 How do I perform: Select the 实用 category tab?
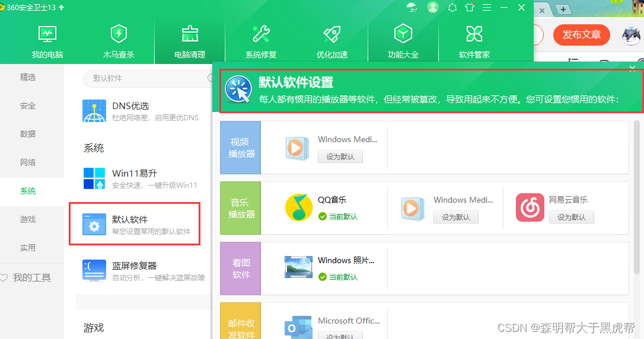point(28,248)
